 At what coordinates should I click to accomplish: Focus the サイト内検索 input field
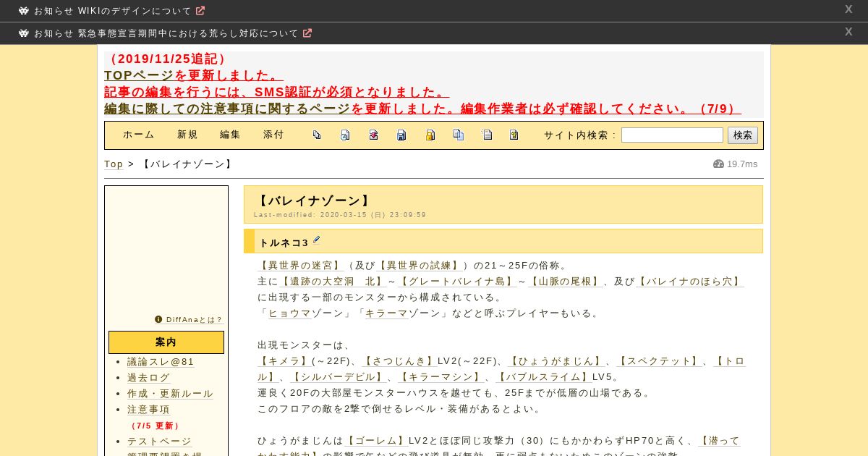(672, 135)
